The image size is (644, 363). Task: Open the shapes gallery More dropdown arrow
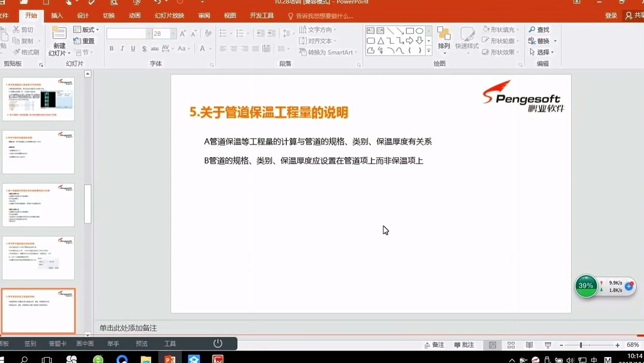pos(428,50)
